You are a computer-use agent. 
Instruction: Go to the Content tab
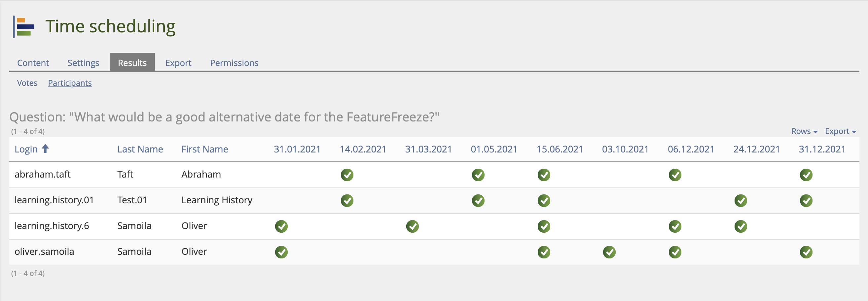point(33,63)
